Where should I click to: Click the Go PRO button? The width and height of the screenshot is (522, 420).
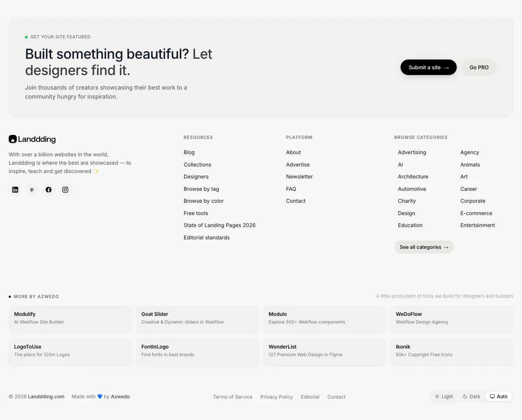[479, 67]
